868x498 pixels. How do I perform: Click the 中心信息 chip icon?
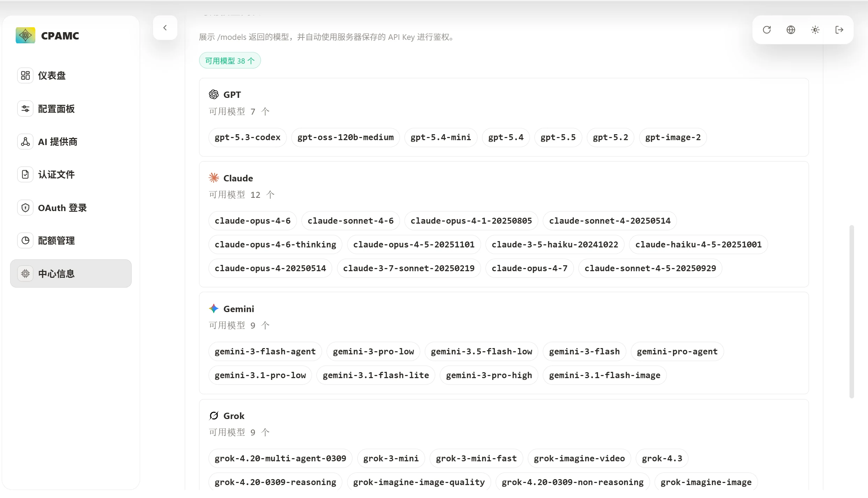[25, 273]
